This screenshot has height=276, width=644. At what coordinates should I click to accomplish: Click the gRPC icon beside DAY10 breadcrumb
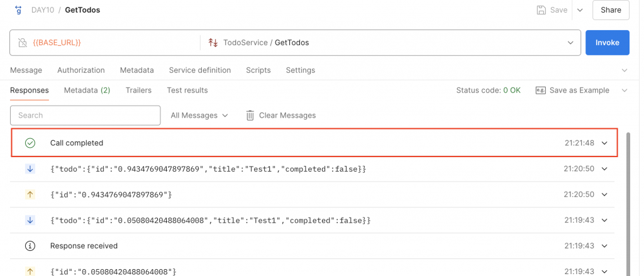point(18,9)
